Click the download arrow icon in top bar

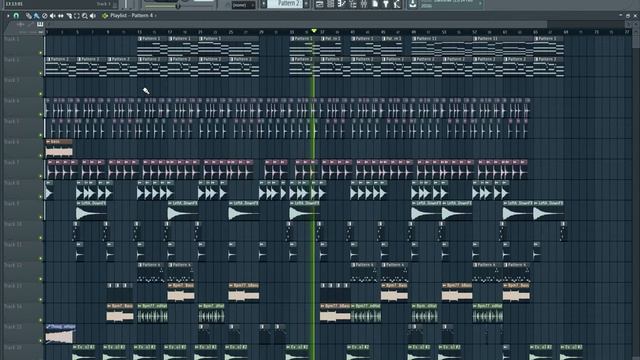pos(413,4)
